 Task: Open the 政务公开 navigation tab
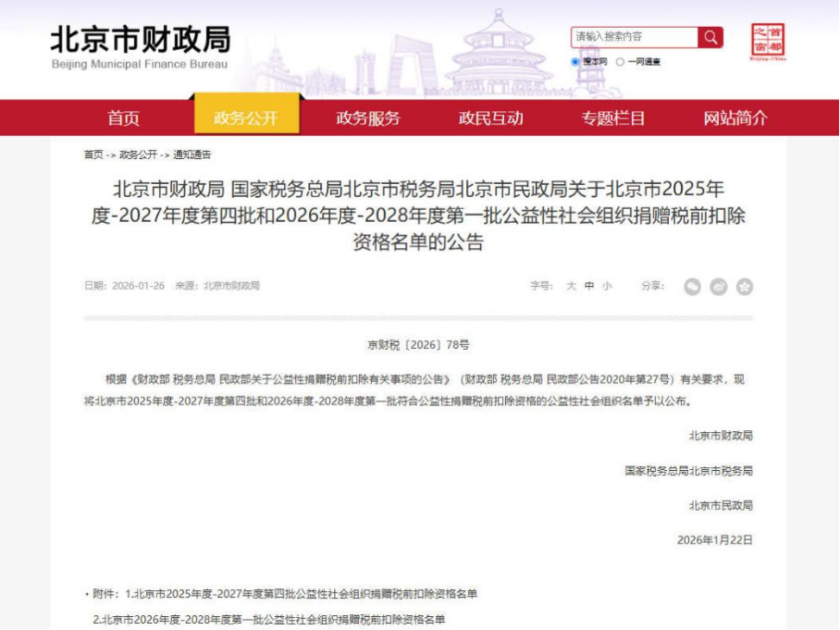(245, 117)
